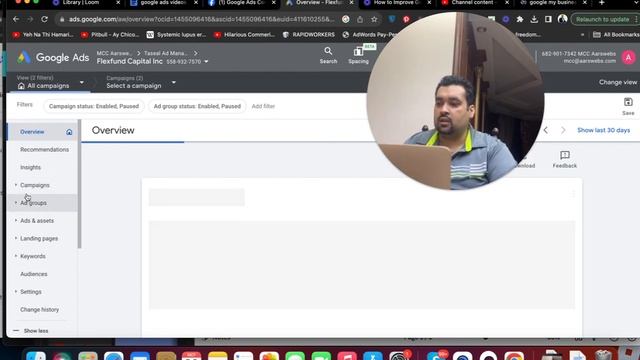Switch to How to Improve browser tab
Image resolution: width=640 pixels, height=360 pixels.
click(x=396, y=3)
